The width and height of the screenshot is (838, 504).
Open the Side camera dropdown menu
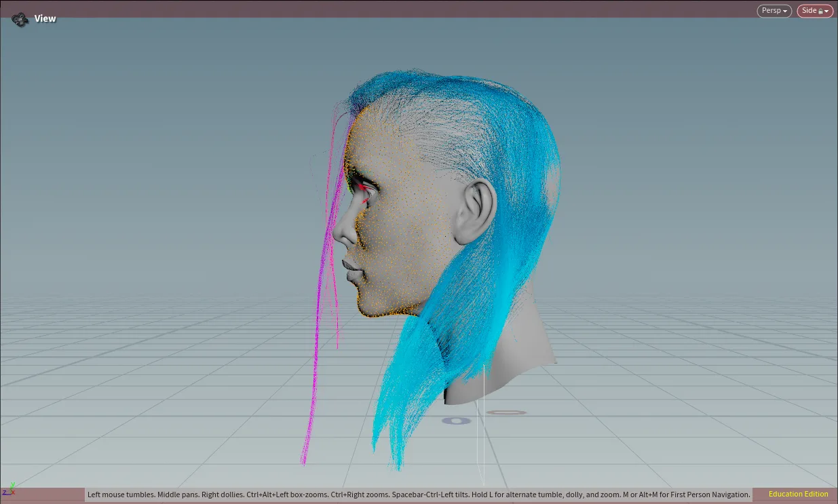[815, 11]
